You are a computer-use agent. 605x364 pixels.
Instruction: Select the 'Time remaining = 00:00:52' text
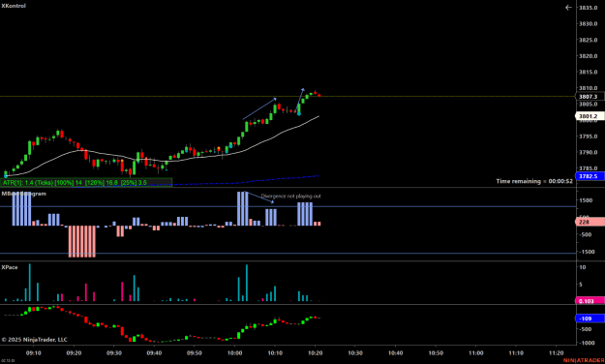(x=534, y=181)
